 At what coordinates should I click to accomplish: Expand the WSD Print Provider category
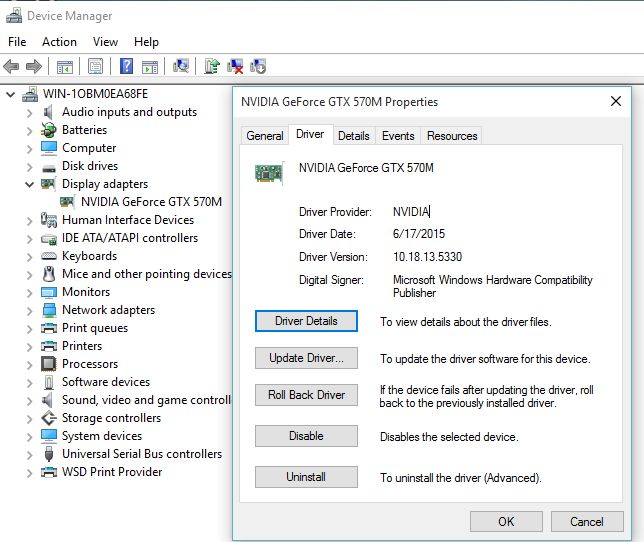coord(29,473)
